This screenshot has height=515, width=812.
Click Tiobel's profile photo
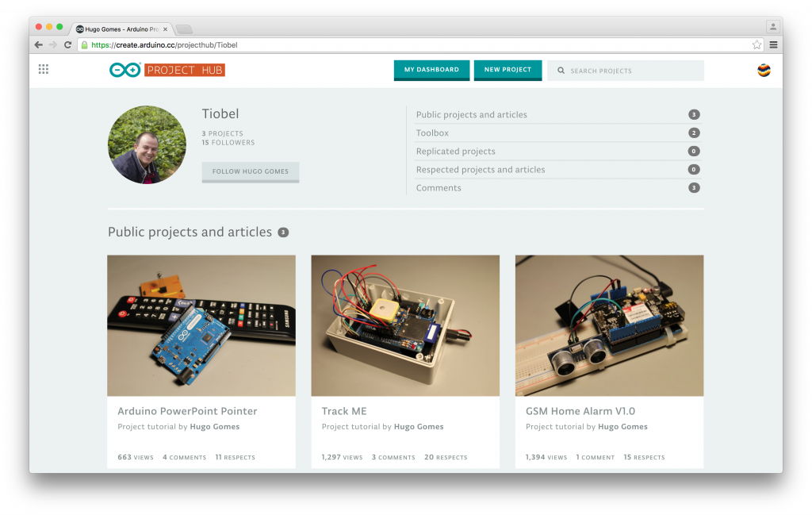point(147,144)
